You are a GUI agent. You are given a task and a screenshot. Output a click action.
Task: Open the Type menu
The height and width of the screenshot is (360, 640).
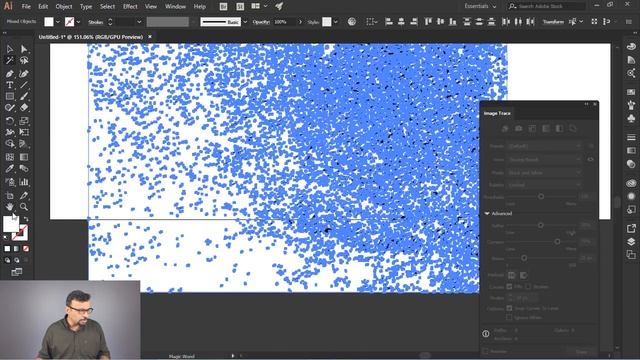coord(86,7)
